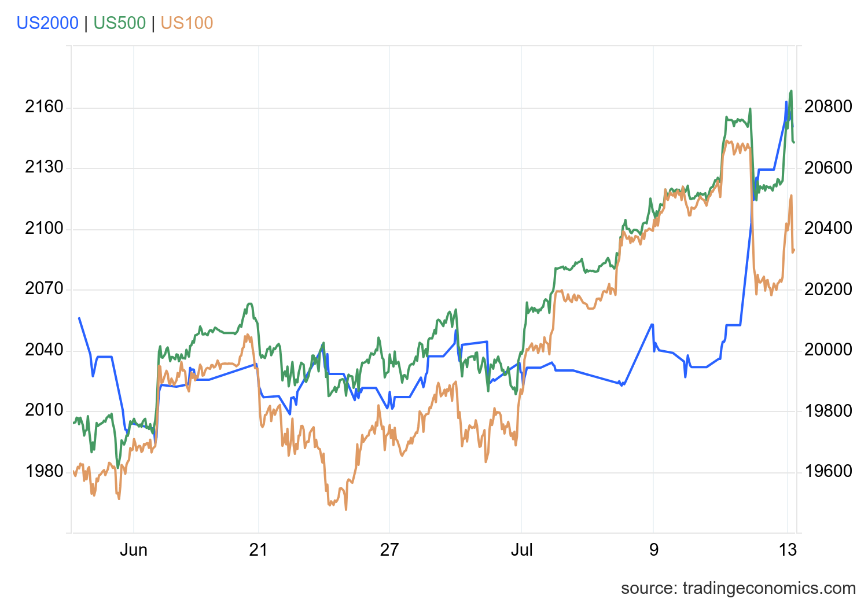
Task: Toggle the US500 legend series
Action: coord(119,23)
